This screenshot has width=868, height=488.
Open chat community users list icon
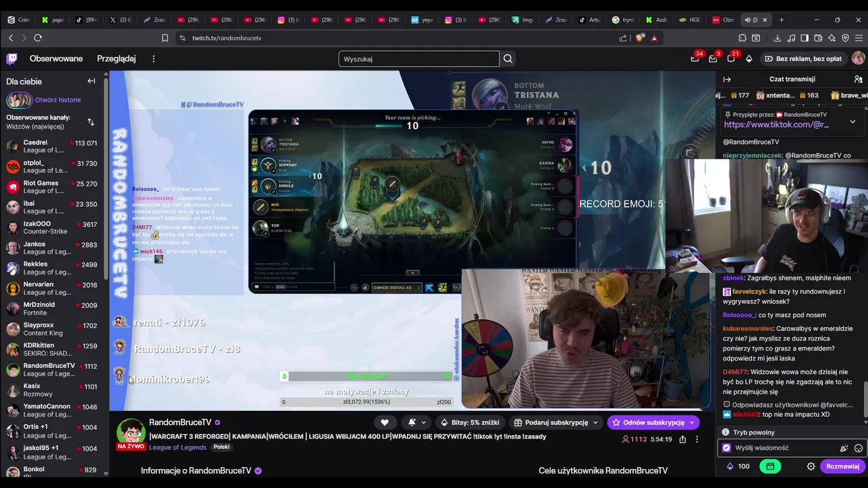point(858,79)
